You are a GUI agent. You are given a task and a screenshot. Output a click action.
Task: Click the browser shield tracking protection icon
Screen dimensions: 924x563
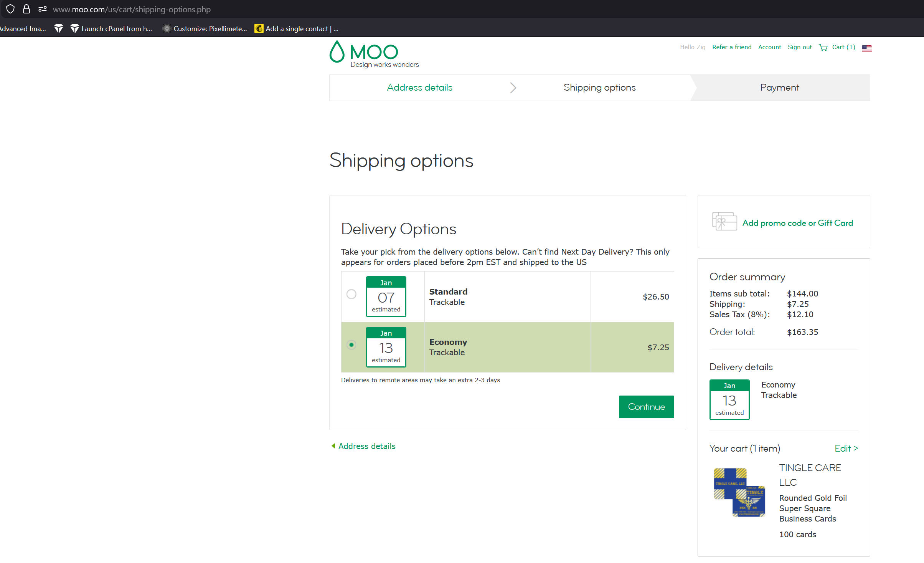(10, 9)
